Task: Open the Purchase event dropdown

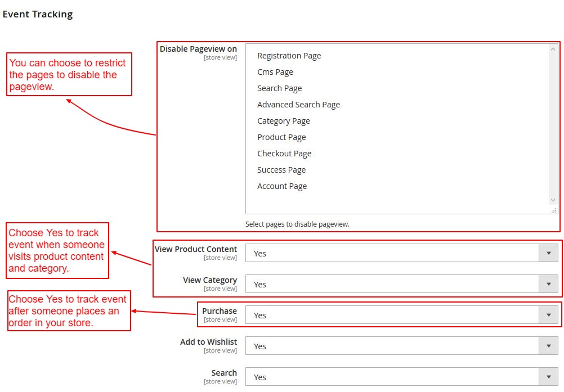Action: pyautogui.click(x=401, y=315)
